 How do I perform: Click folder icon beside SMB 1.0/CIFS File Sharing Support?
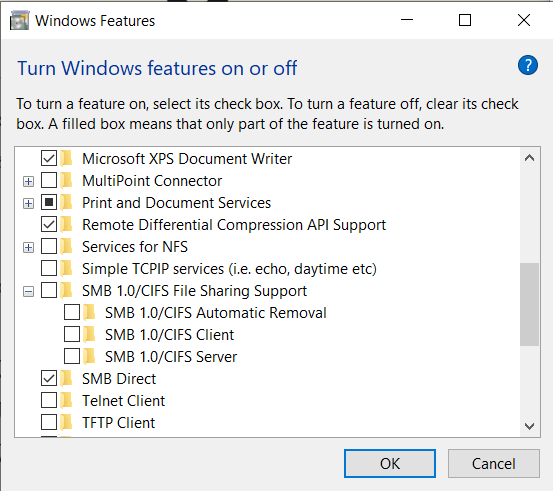[66, 290]
